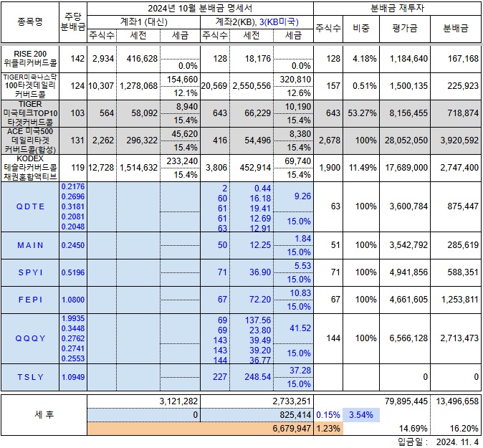Screen dimensions: 483x448
Task: Select the 416,628 pre-tax value
Action: point(142,59)
